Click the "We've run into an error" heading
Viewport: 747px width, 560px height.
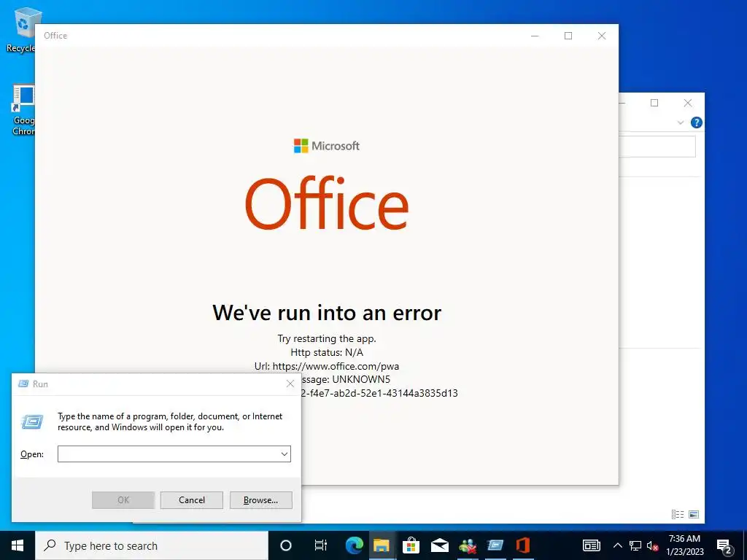(327, 313)
